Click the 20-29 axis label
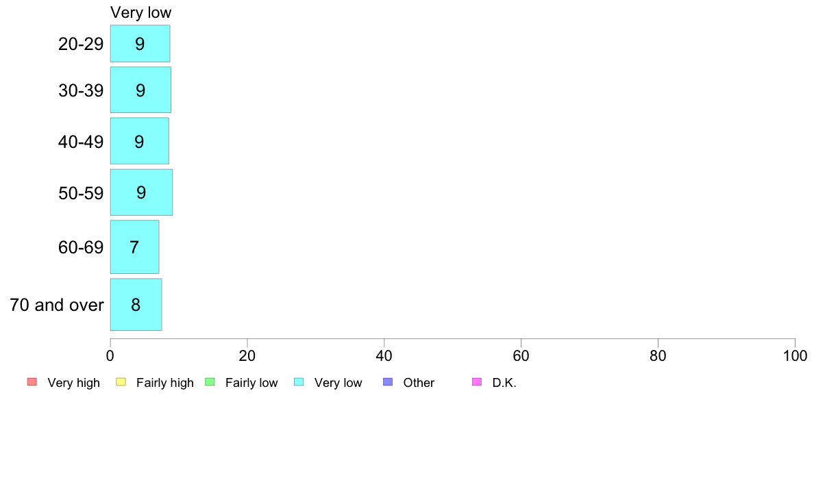This screenshot has height=504, width=814. (x=81, y=44)
